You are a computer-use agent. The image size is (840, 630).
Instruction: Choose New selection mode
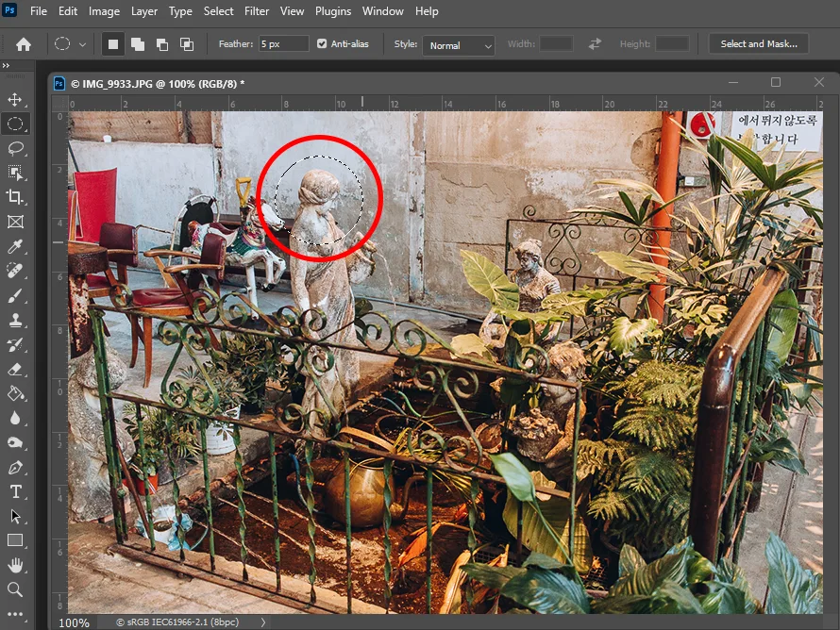113,44
